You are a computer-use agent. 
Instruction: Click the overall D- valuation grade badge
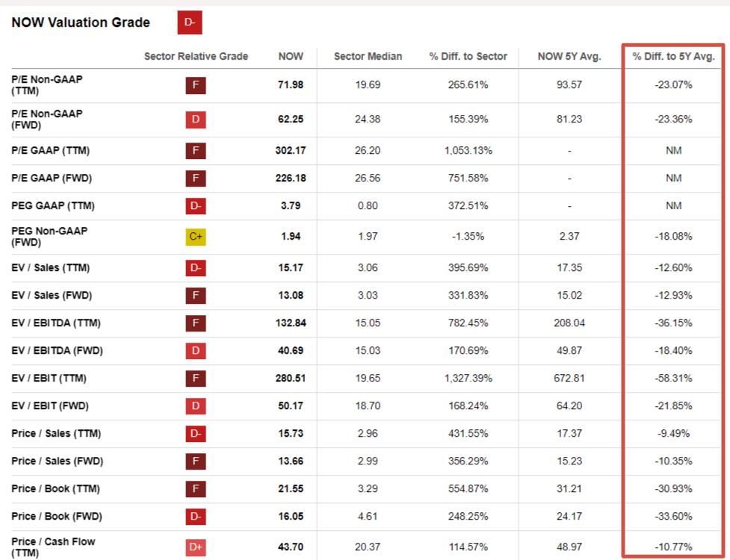[x=188, y=22]
